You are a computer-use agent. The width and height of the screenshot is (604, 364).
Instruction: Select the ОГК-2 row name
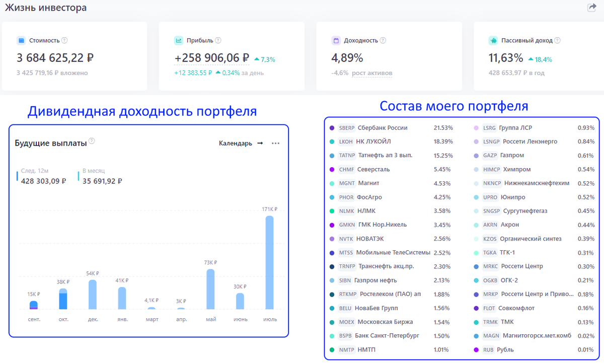[x=509, y=280]
